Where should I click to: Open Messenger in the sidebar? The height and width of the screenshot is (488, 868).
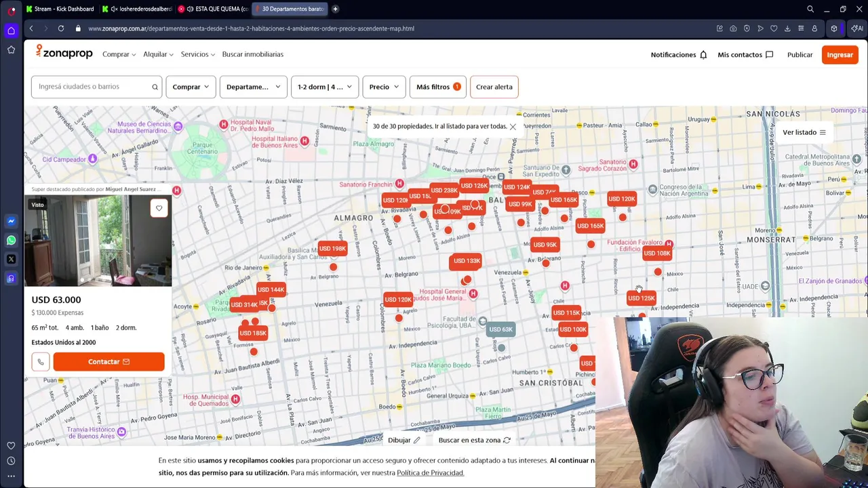[x=11, y=221]
